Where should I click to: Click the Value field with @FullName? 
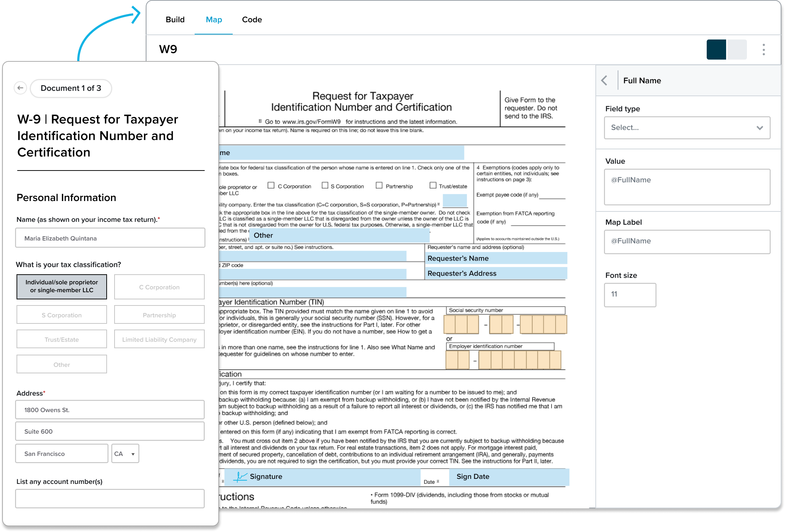(687, 187)
